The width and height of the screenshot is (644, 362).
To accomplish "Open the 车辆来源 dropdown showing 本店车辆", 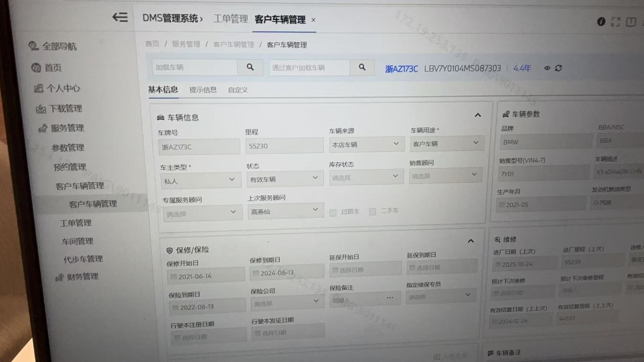I will tap(366, 144).
